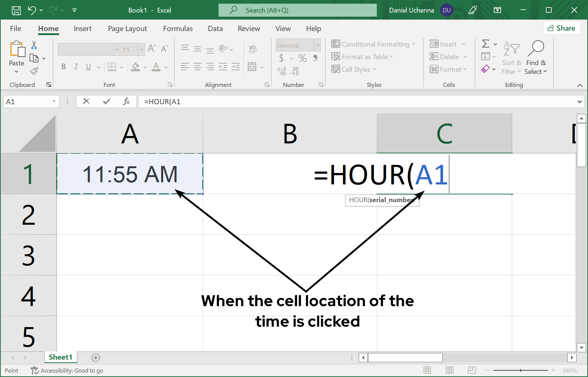
Task: Switch to Page Break Preview view
Action: tap(472, 370)
